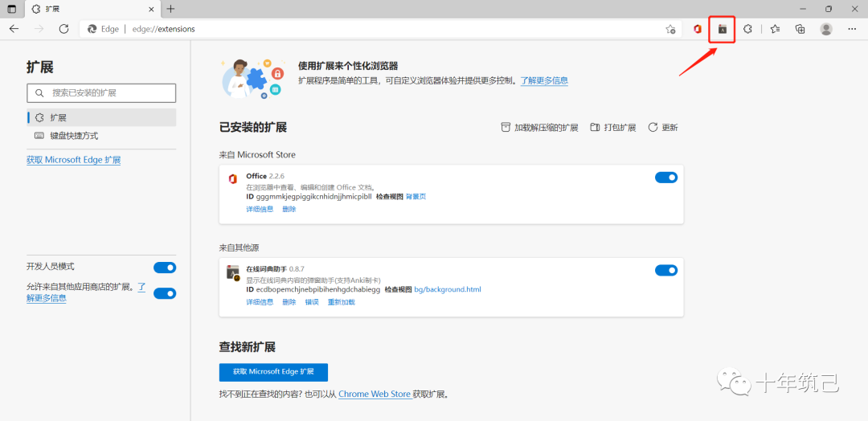The image size is (868, 421).
Task: Open 了解更多信息 link in the banner
Action: coord(544,81)
